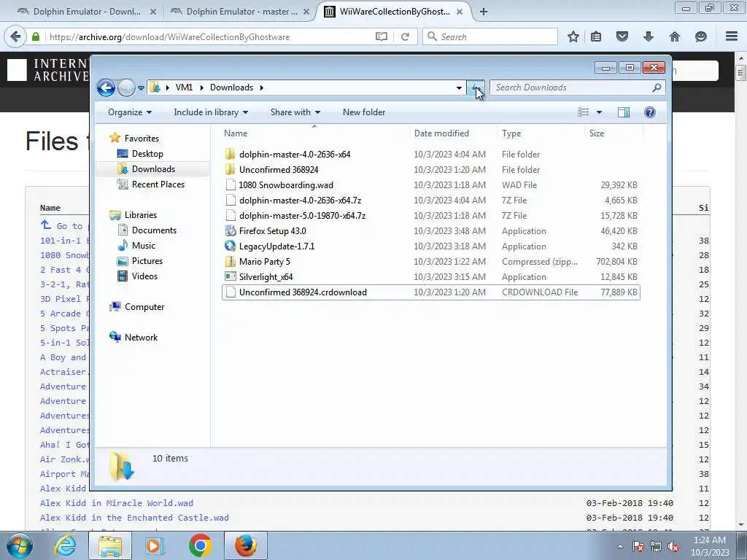Open Firefox downloads arrow icon
This screenshot has height=560, width=747.
(x=648, y=36)
